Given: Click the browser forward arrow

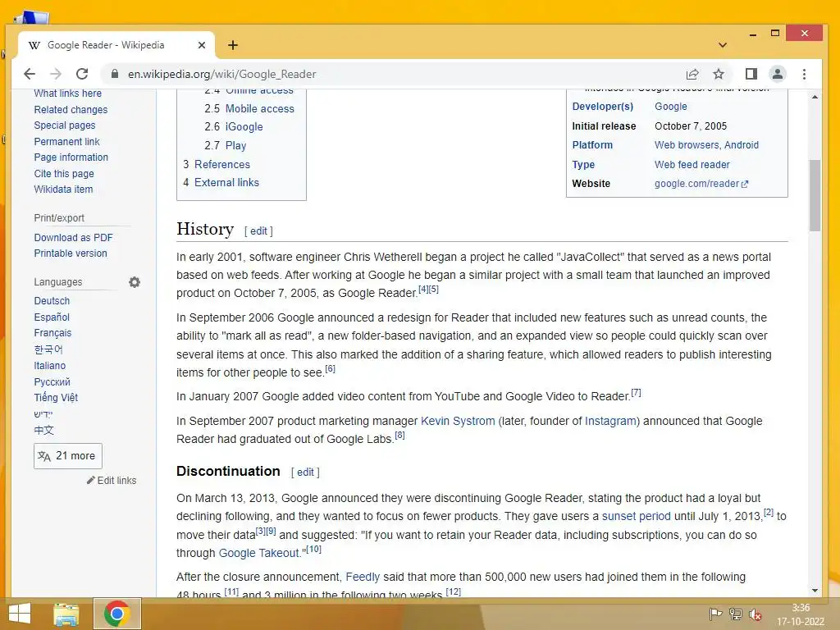Looking at the screenshot, I should [x=56, y=74].
